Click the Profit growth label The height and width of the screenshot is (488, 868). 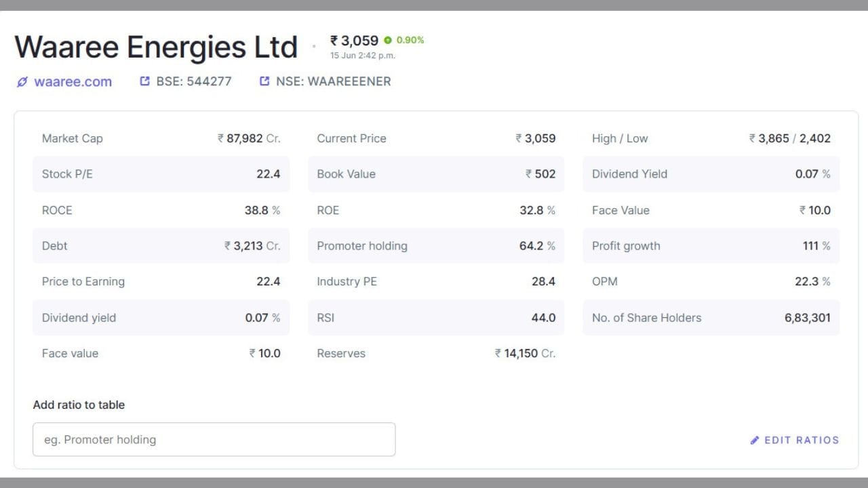[x=626, y=246]
